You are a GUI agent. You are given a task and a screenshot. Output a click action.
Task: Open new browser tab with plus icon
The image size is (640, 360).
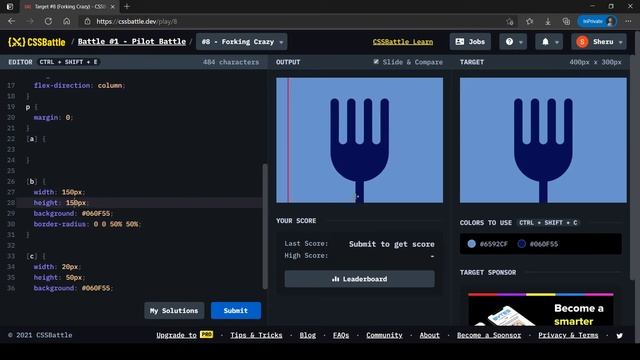tap(127, 7)
